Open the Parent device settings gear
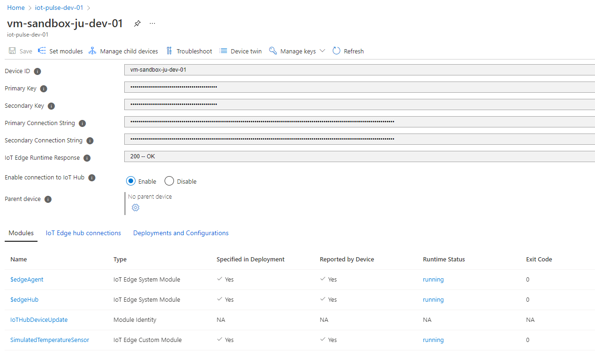Viewport: 595px width, 364px height. coord(135,208)
